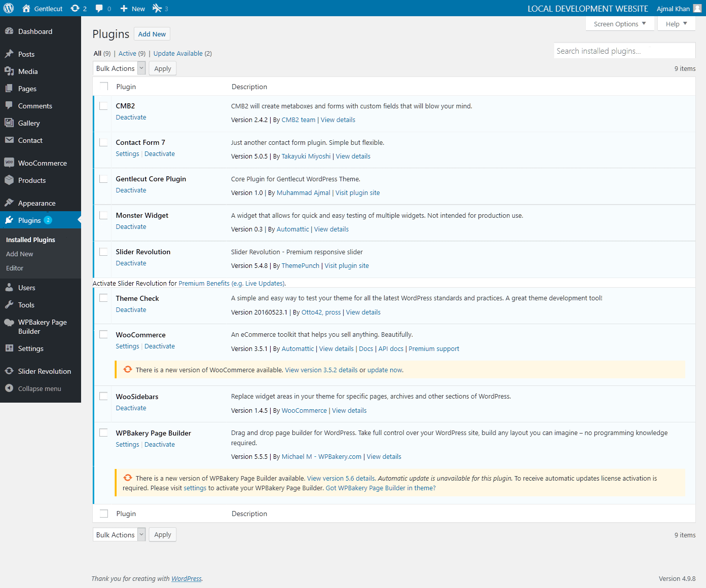This screenshot has height=588, width=706.
Task: Open the updates icon in admin bar
Action: click(76, 9)
